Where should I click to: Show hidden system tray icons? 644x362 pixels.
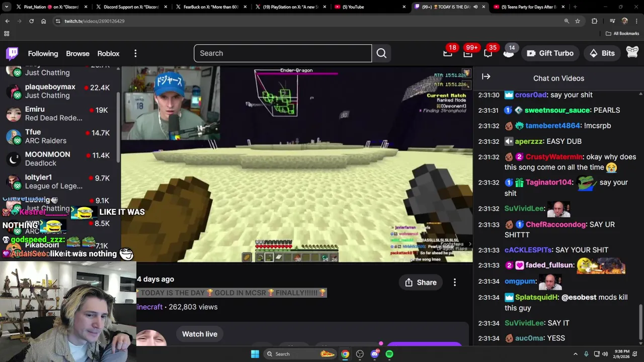pos(575,354)
